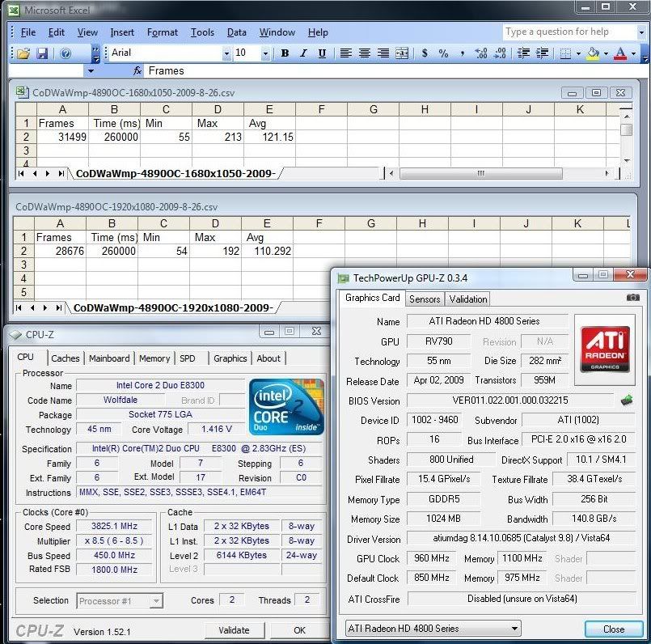The width and height of the screenshot is (651, 644).
Task: Open the CPU-Z Graphics tab
Action: (x=230, y=358)
